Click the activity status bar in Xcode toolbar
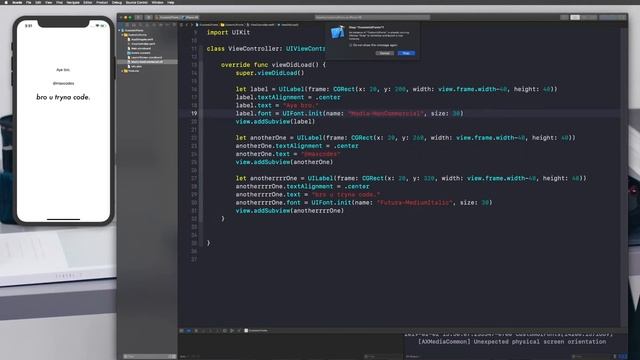The width and height of the screenshot is (640, 360). [x=371, y=18]
